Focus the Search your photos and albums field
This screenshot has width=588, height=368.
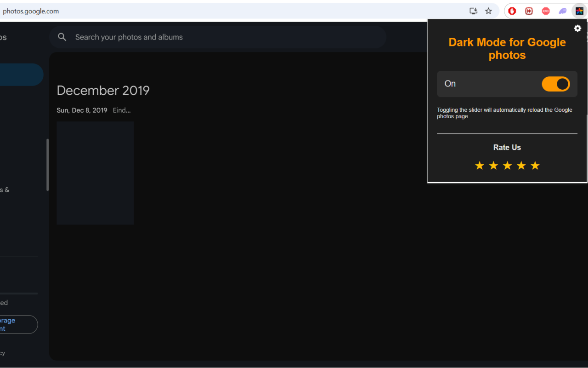[x=218, y=37]
